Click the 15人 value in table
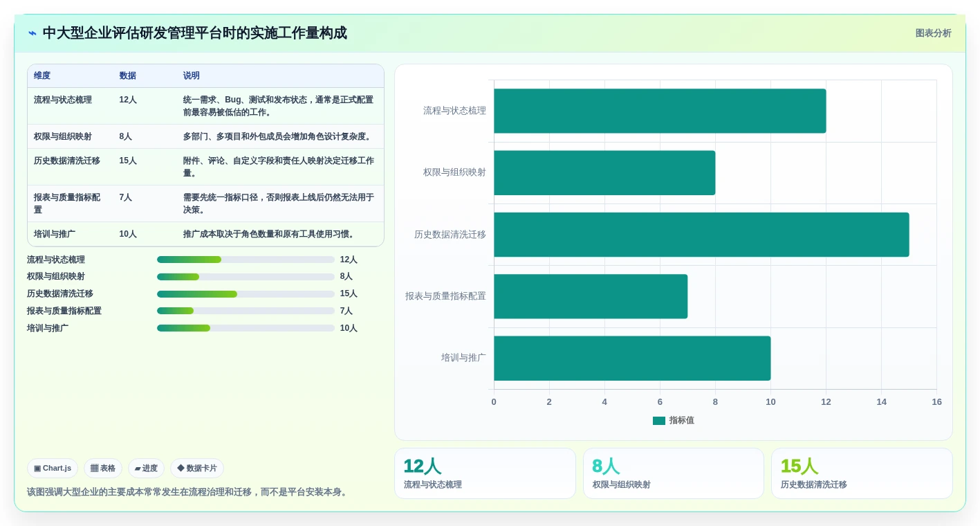The height and width of the screenshot is (526, 980). [x=128, y=161]
